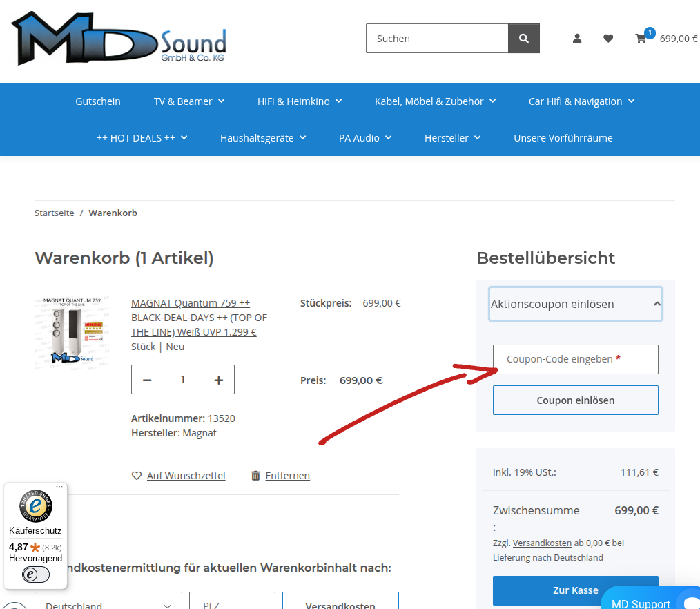Click the quantity value field

pos(182,380)
